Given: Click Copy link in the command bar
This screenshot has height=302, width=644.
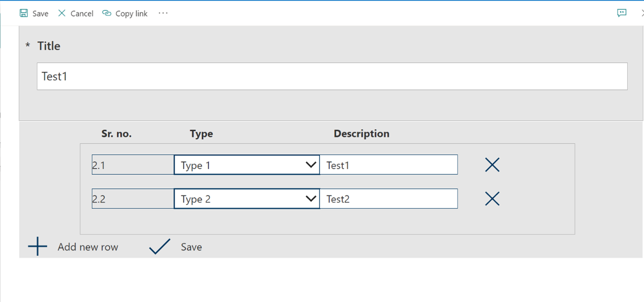Looking at the screenshot, I should click(x=125, y=14).
